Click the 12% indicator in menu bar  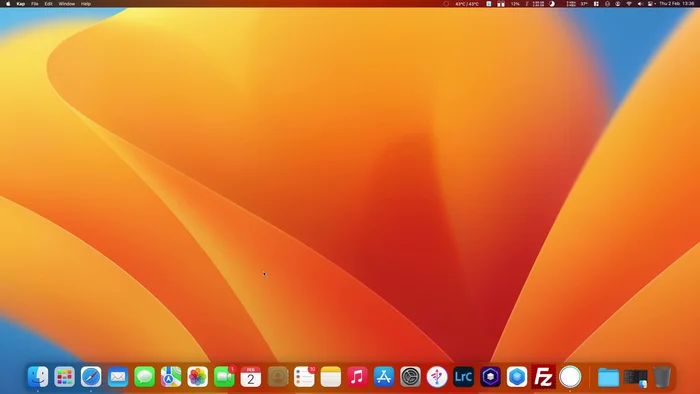(x=515, y=4)
